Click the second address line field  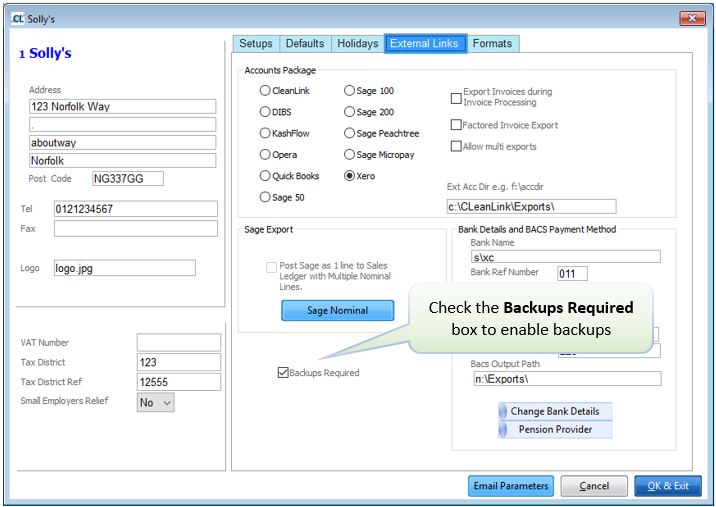(x=122, y=124)
